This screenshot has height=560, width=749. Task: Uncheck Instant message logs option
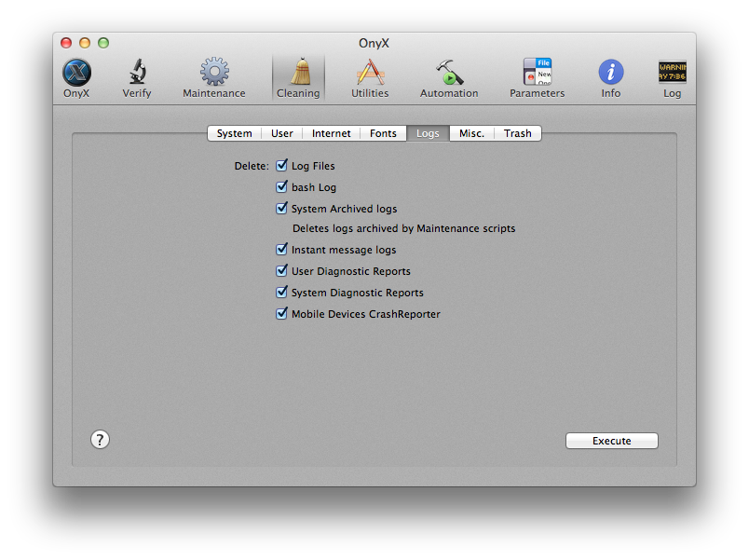(x=282, y=250)
